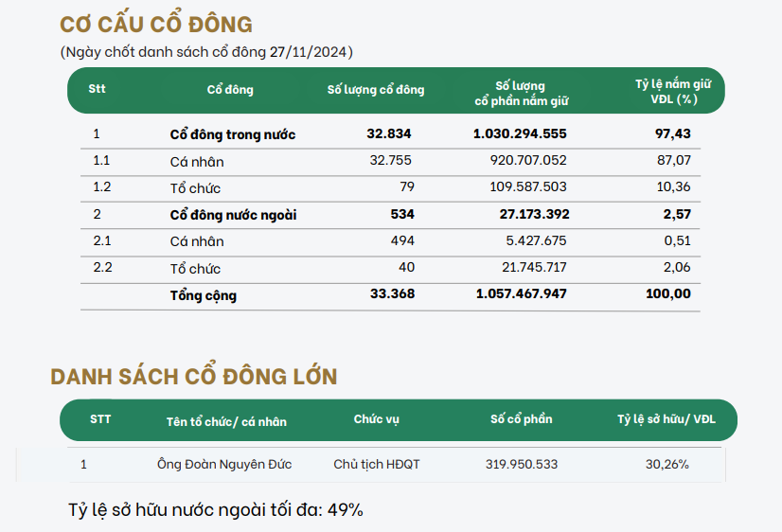Image resolution: width=782 pixels, height=532 pixels.
Task: Click the shareholder count '79'
Action: point(407,186)
